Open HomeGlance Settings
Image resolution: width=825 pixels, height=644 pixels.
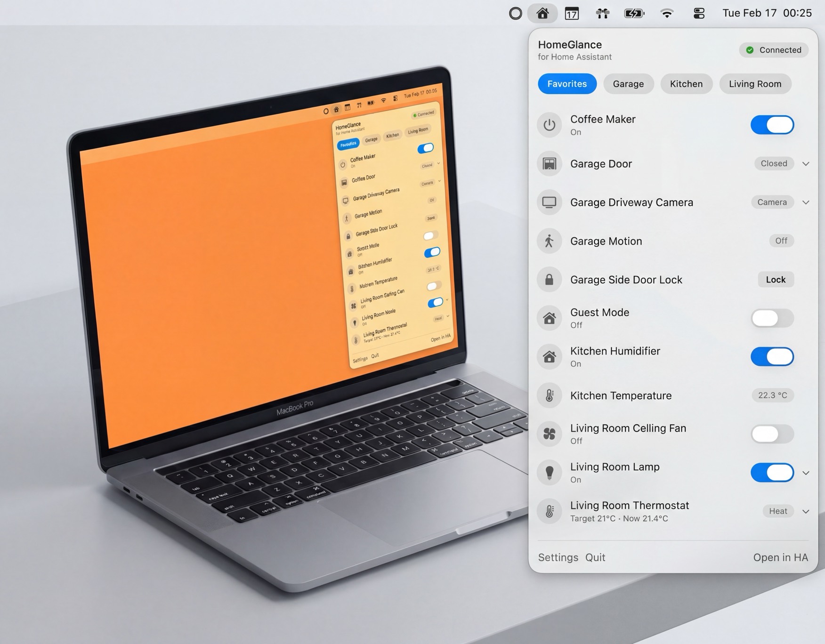pyautogui.click(x=558, y=557)
